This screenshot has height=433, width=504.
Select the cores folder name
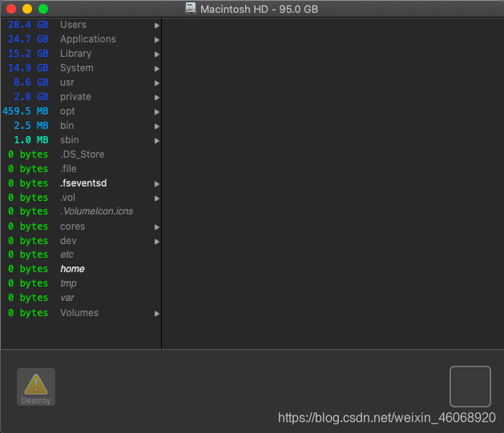pyautogui.click(x=73, y=227)
